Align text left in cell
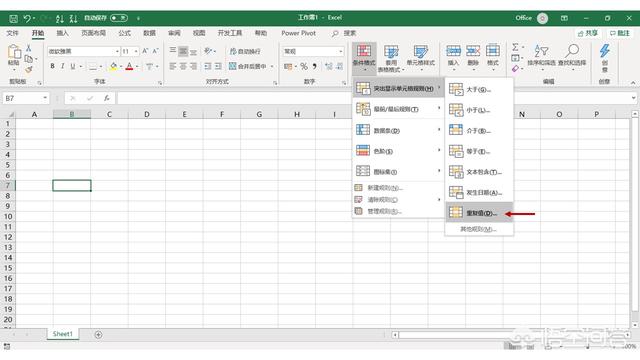 point(173,66)
